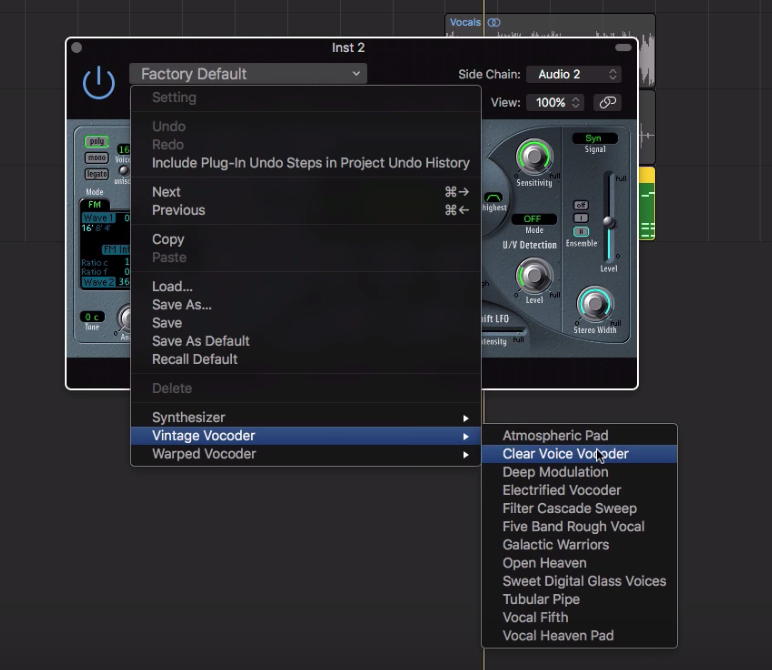Choose Recall Default menu item
This screenshot has height=670, width=772.
[x=306, y=359]
